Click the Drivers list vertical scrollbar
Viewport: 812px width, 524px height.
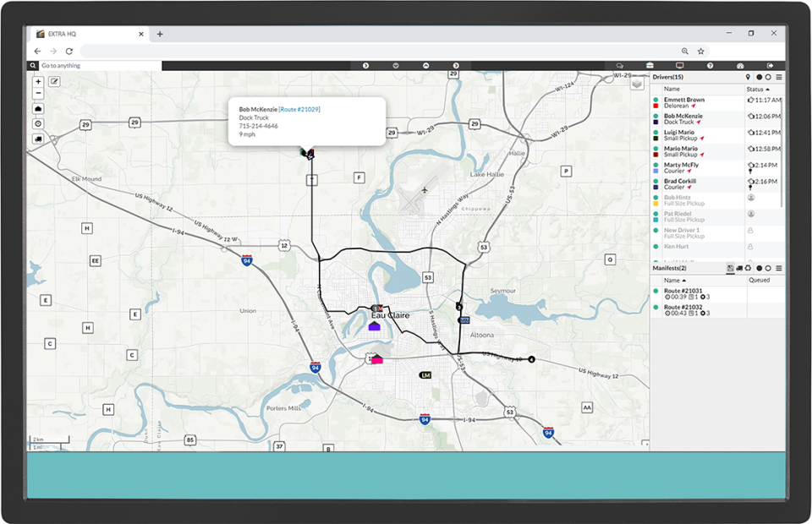tap(781, 153)
